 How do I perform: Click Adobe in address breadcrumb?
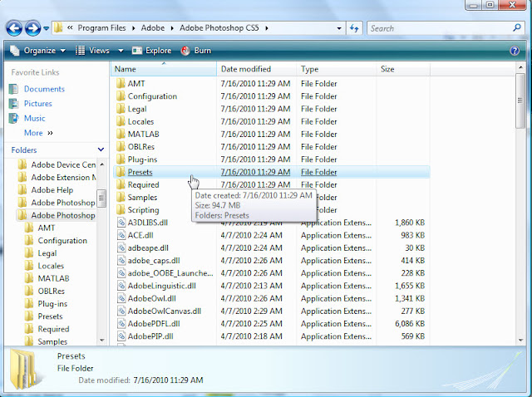click(153, 28)
